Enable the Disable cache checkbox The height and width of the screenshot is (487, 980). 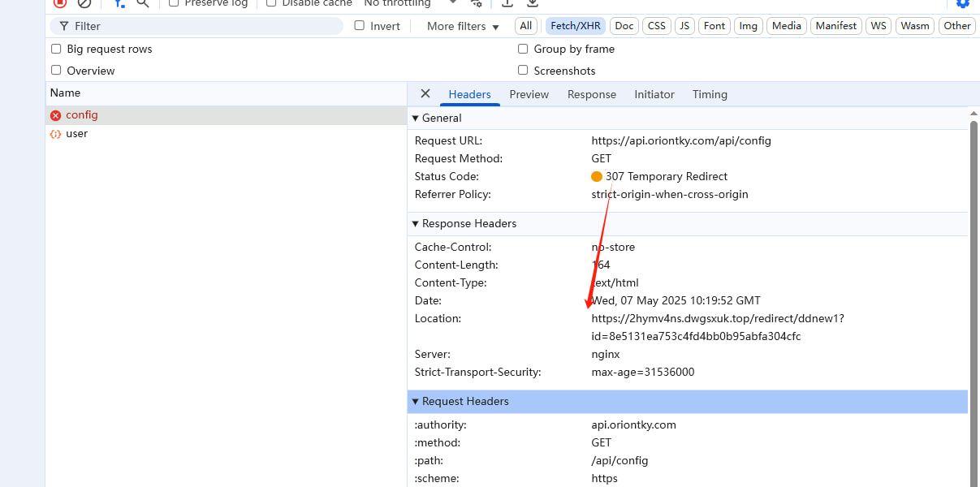[x=271, y=3]
